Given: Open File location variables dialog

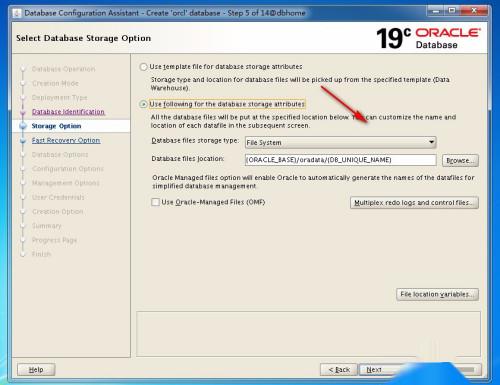Looking at the screenshot, I should (x=437, y=294).
